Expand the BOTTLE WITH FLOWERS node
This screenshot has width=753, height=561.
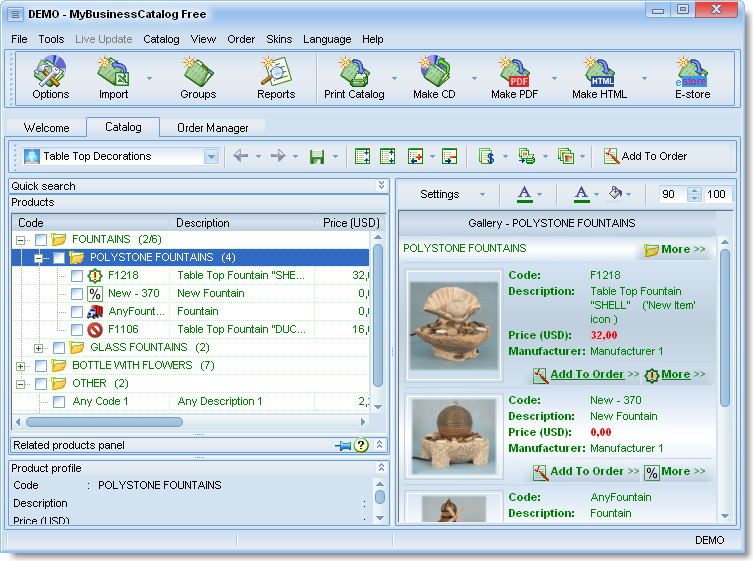pyautogui.click(x=21, y=366)
